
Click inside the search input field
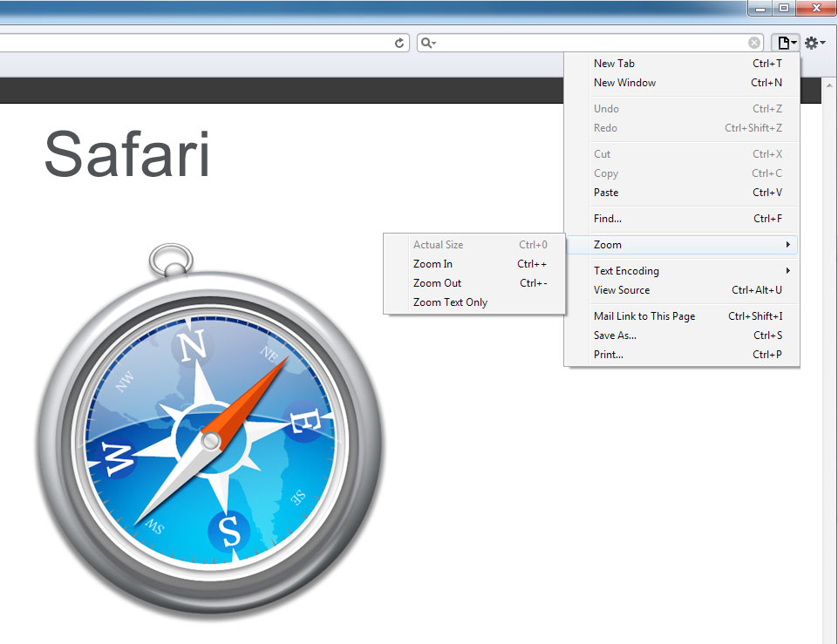pos(592,43)
